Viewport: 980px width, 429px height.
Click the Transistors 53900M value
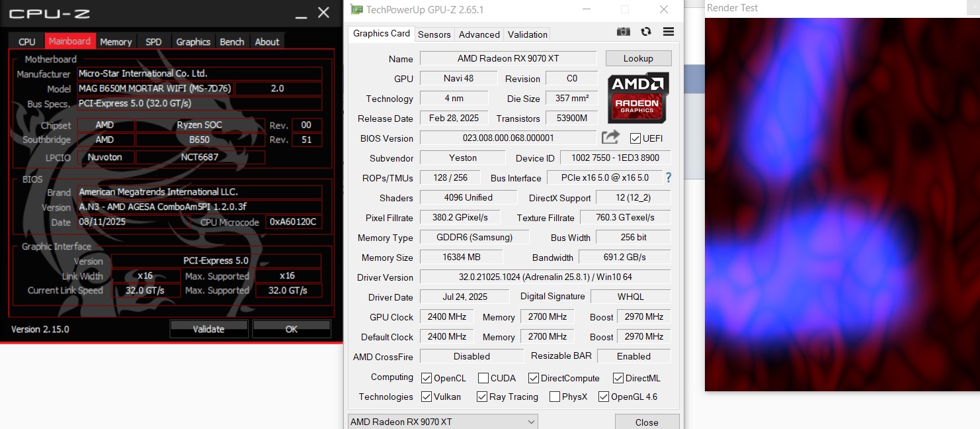572,118
